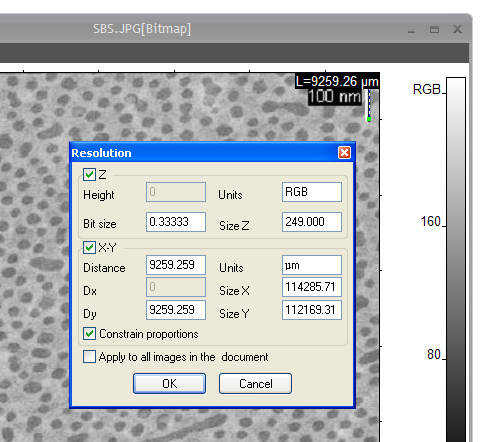This screenshot has width=489, height=442.
Task: Click the L=9259.26 µm measurement label
Action: (337, 81)
